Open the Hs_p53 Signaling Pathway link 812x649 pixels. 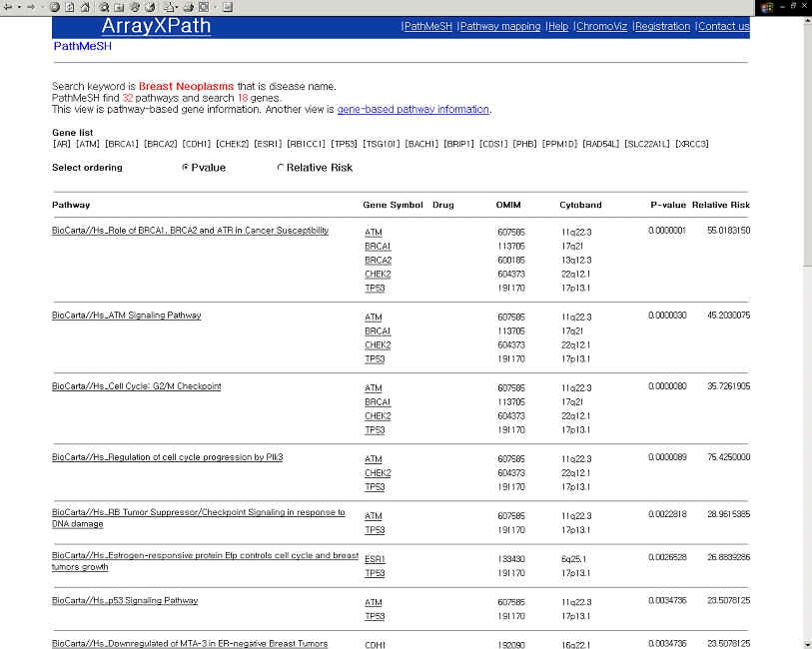pyautogui.click(x=125, y=600)
